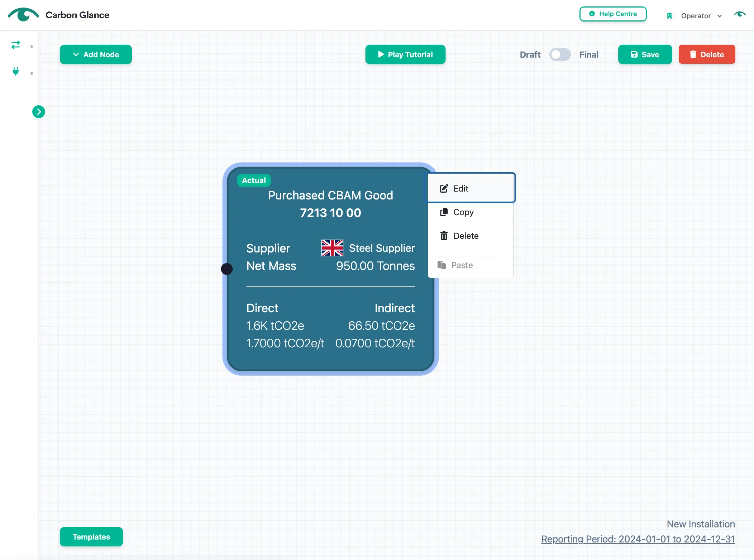This screenshot has height=560, width=754.
Task: Click the Carbon Glance title text
Action: pos(77,15)
